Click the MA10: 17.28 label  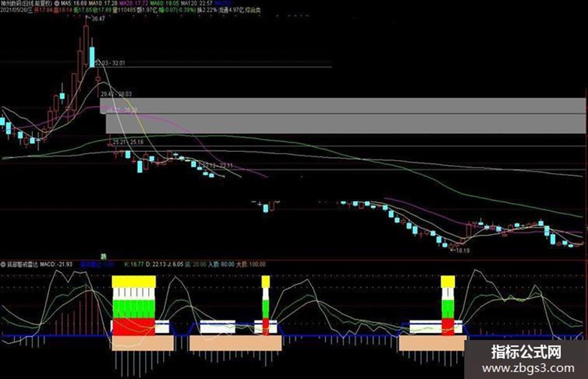tap(103, 3)
